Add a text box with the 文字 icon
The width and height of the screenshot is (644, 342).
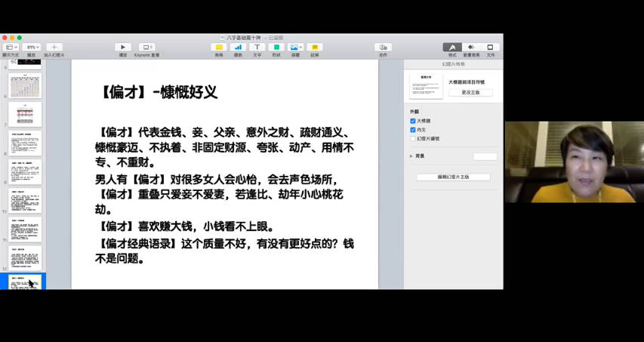pos(257,47)
